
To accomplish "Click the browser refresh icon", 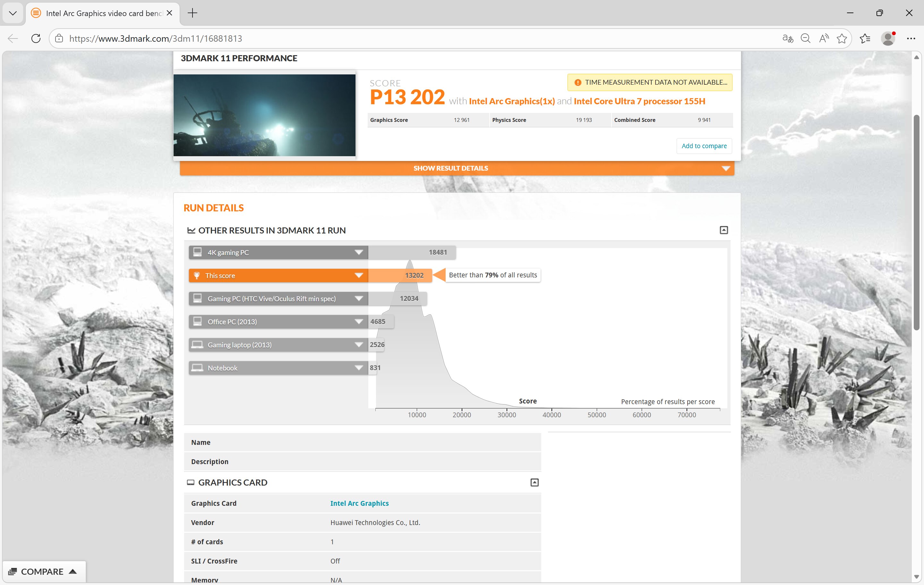I will (36, 38).
